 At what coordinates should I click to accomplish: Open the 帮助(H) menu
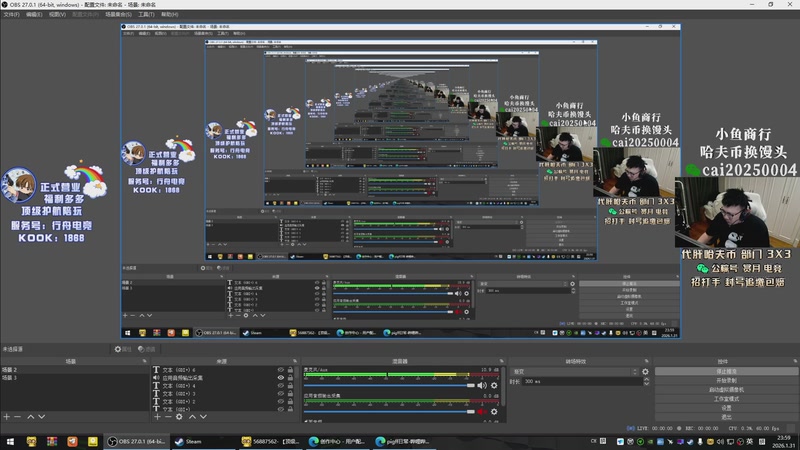click(x=169, y=14)
